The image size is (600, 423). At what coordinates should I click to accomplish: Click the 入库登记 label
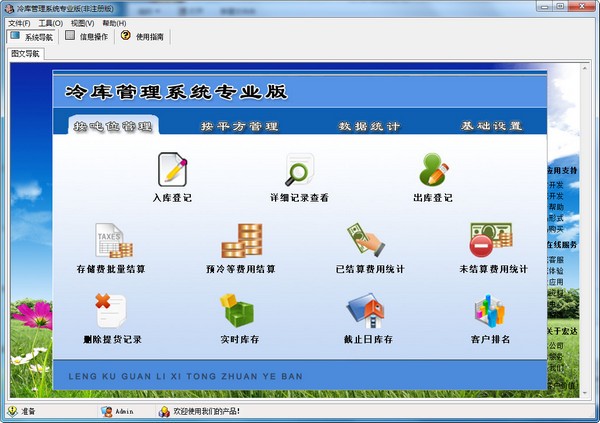pyautogui.click(x=172, y=198)
